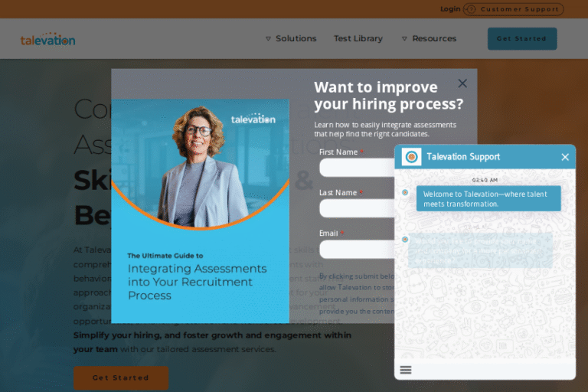Screen dimensions: 588x392
Task: Click the Ultimate Guide cover image
Action: pyautogui.click(x=201, y=211)
